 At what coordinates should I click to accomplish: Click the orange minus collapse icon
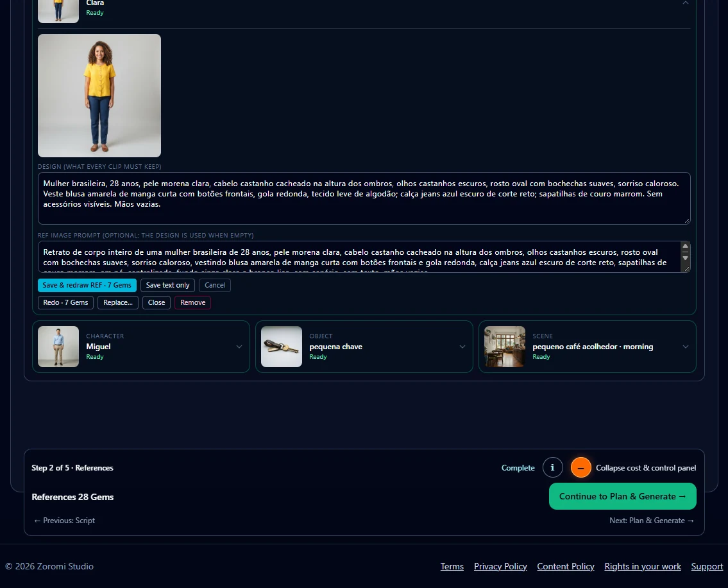point(581,467)
